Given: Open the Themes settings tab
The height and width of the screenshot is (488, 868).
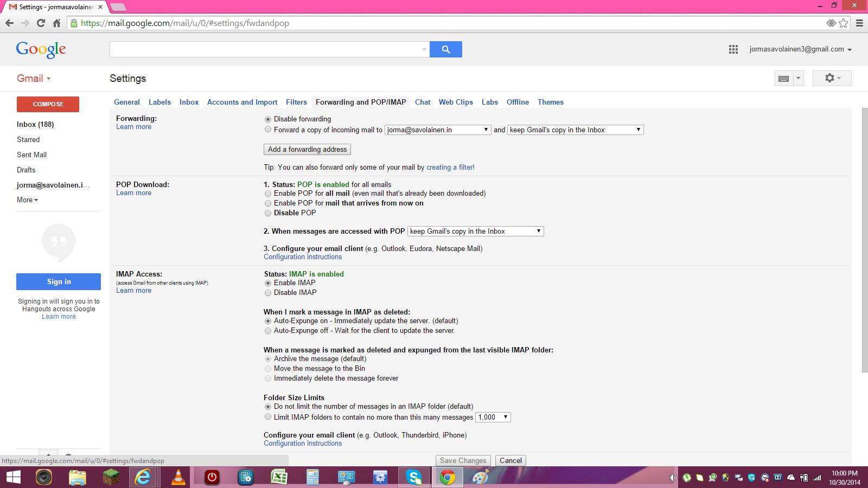Looking at the screenshot, I should coord(551,102).
